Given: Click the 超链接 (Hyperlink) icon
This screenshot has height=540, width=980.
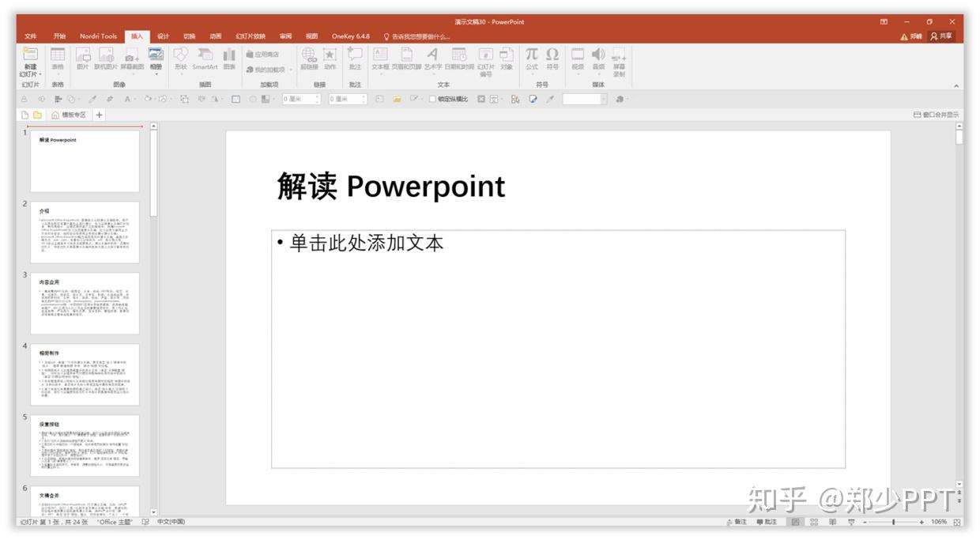Looking at the screenshot, I should [x=308, y=55].
